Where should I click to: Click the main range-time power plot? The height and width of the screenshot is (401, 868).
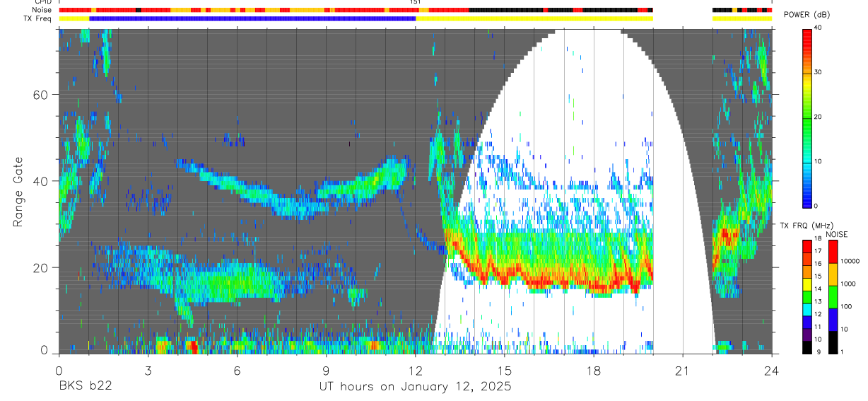416,191
